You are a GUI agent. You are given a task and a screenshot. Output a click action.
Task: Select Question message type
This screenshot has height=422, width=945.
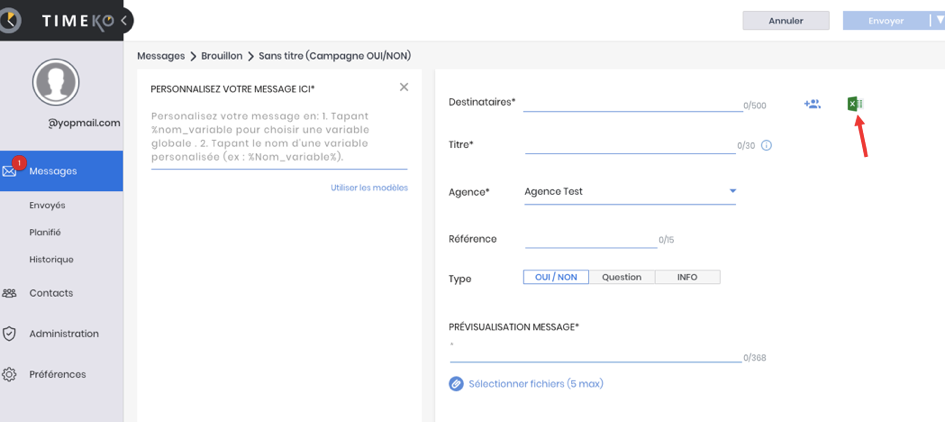coord(621,277)
